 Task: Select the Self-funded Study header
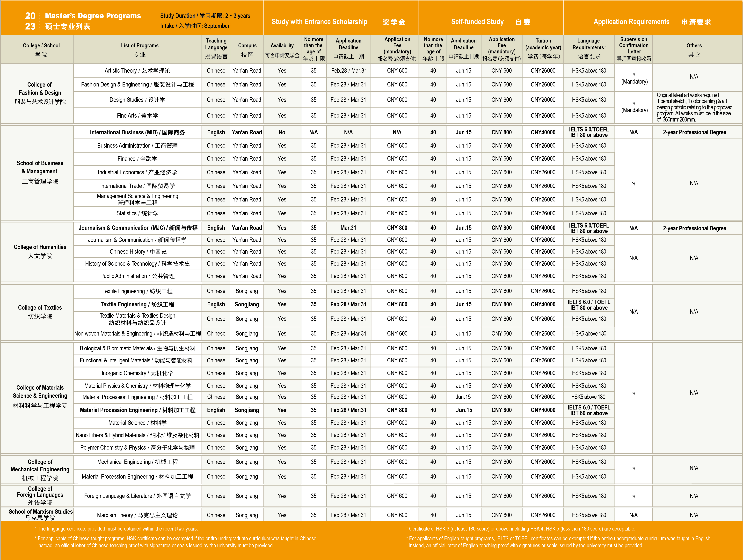point(477,22)
